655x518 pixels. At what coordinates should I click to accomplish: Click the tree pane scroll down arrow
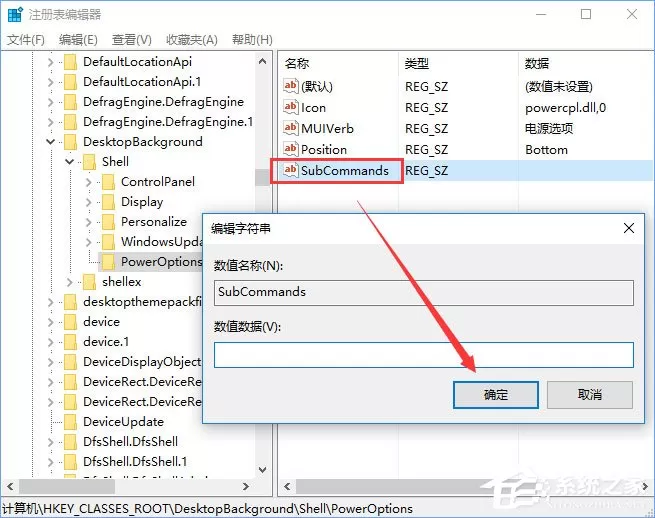pos(262,470)
